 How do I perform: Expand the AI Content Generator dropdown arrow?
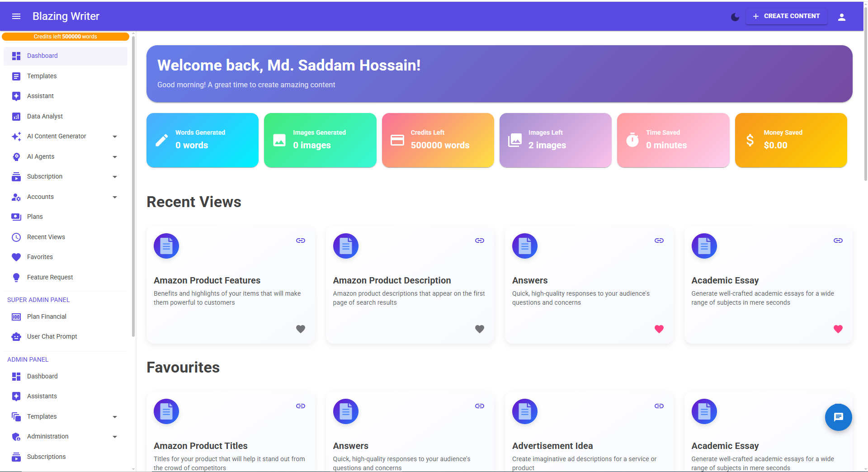coord(115,137)
